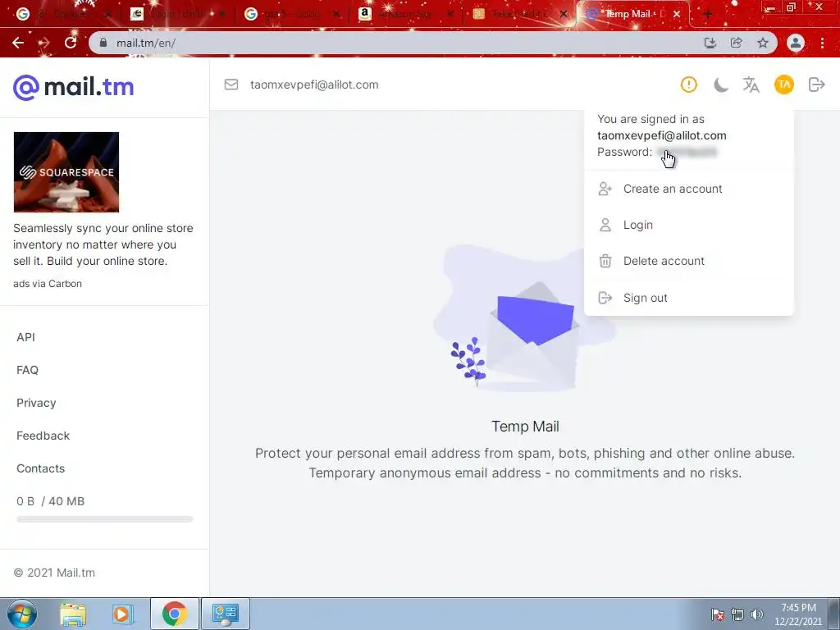Open the File Explorer taskbar icon
This screenshot has height=630, width=840.
tap(73, 614)
